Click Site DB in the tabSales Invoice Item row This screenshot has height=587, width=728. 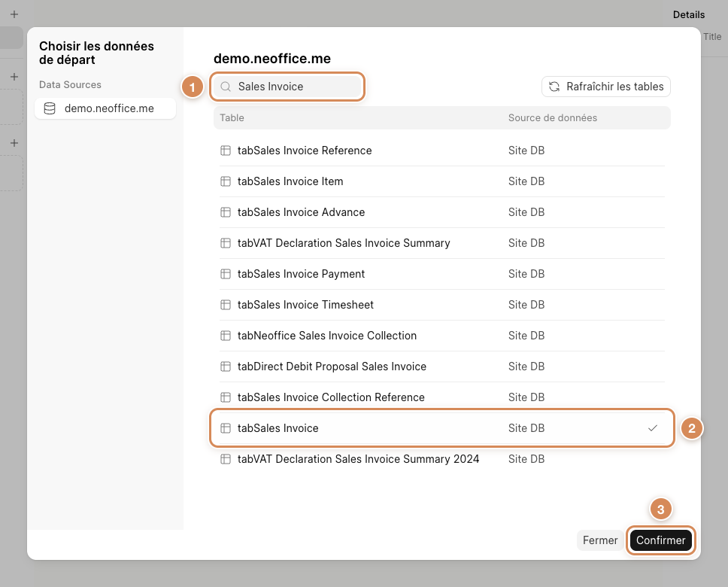[526, 181]
